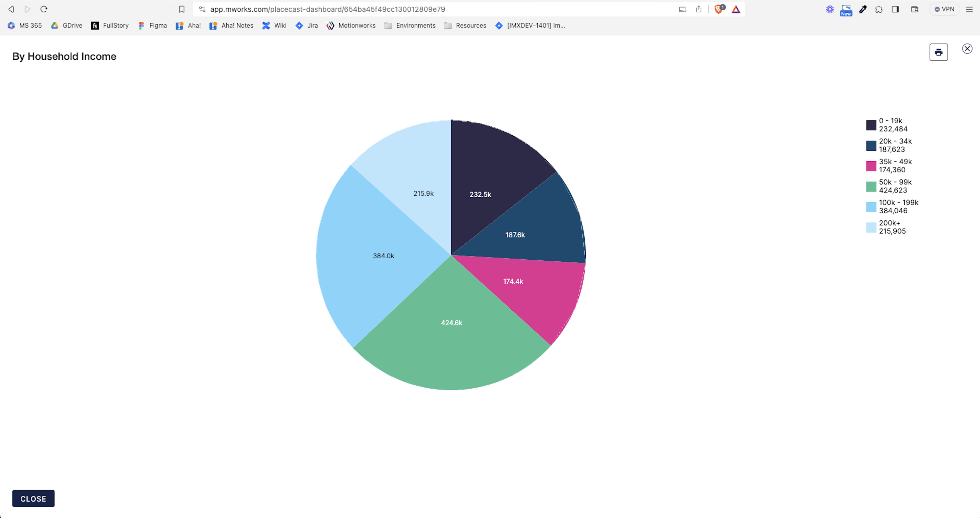Click the 384,046 legend value
The image size is (980, 518).
(x=893, y=211)
